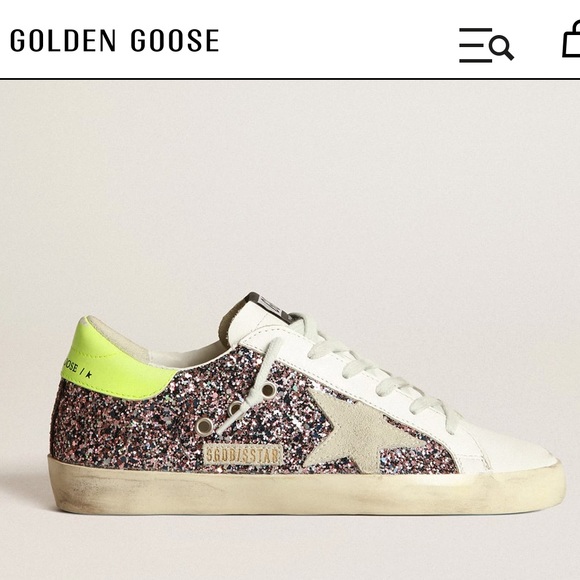Click the neon yellow heel tab
Viewport: 580px width, 580px height.
pos(117,360)
